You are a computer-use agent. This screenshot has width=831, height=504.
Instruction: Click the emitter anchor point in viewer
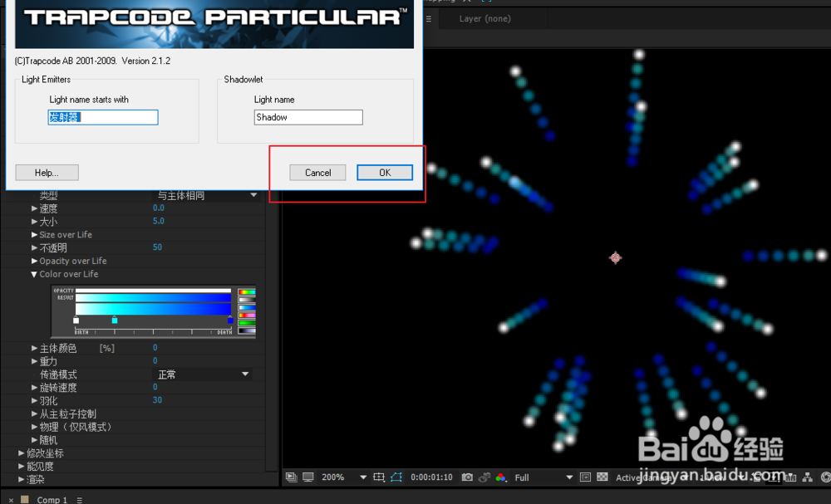pyautogui.click(x=615, y=258)
